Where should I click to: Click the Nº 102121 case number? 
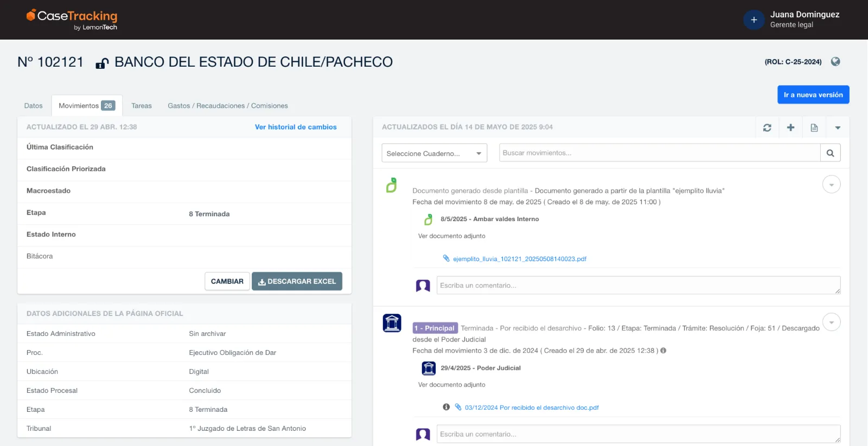50,62
